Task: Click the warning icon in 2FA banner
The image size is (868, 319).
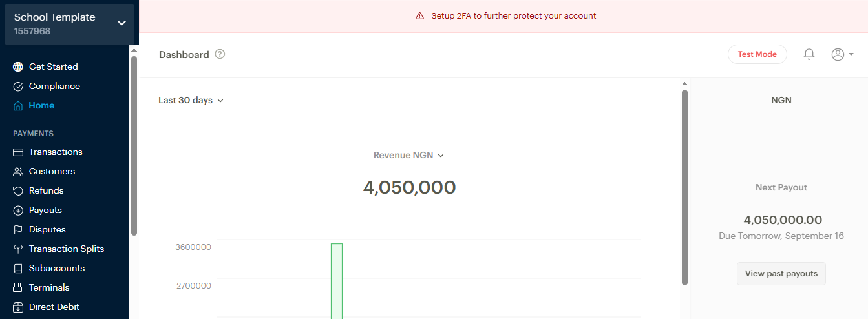Action: point(420,16)
